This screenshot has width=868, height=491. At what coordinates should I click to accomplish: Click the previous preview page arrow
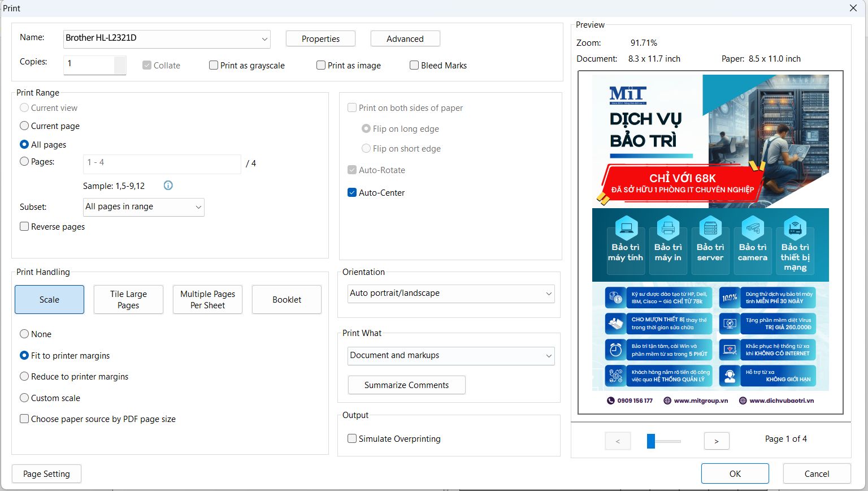(x=618, y=441)
